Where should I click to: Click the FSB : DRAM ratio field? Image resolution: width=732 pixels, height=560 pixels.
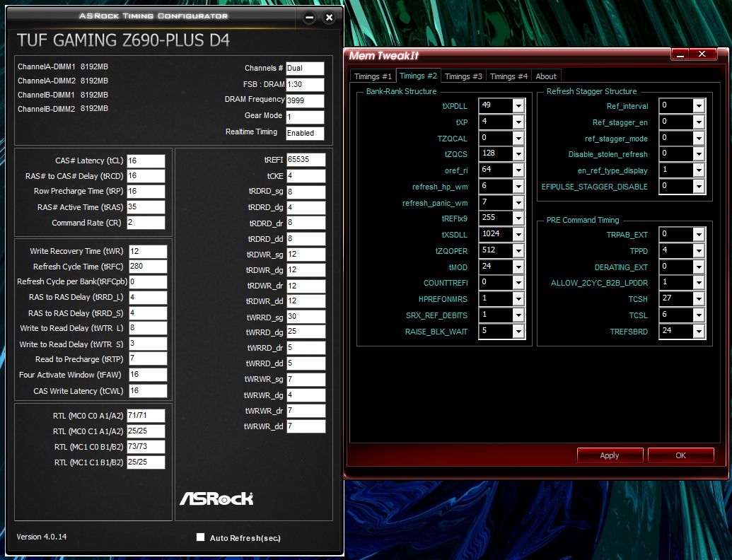(305, 84)
